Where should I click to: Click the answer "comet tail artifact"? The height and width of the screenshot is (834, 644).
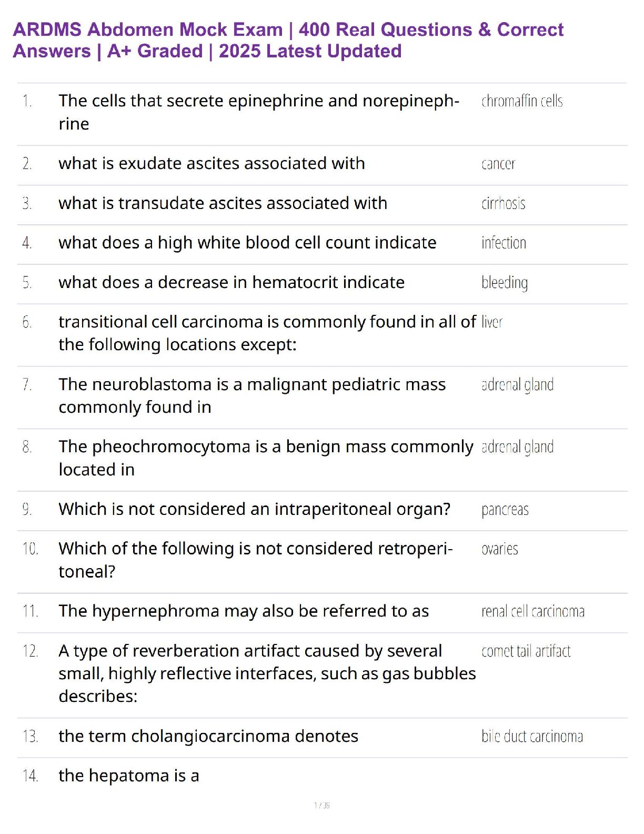pos(526,651)
